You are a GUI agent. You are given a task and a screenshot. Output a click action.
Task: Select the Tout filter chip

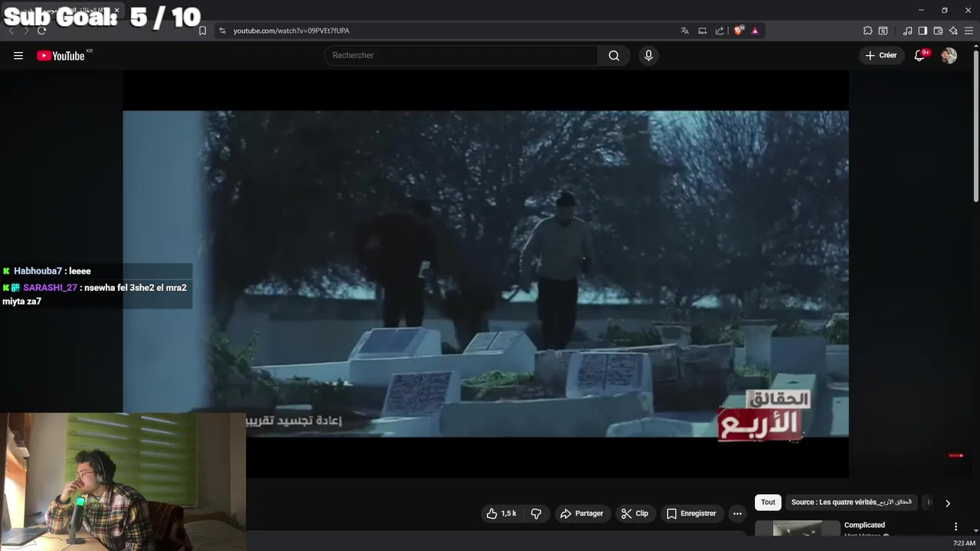[768, 502]
